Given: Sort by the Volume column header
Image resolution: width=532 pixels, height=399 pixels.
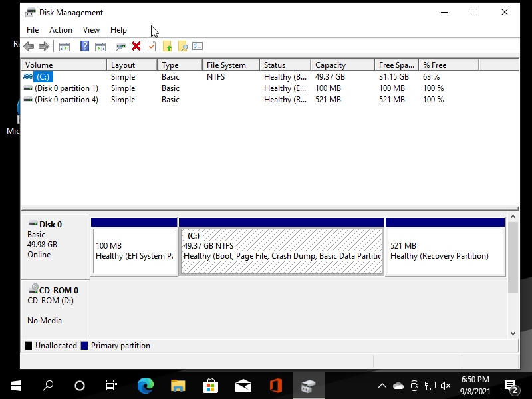Looking at the screenshot, I should pyautogui.click(x=64, y=65).
